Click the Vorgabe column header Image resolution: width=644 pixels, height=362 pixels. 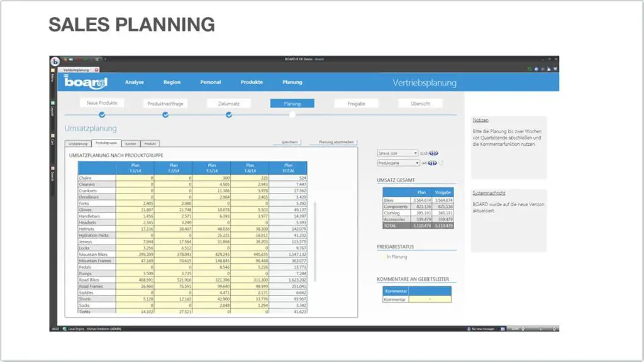(443, 192)
